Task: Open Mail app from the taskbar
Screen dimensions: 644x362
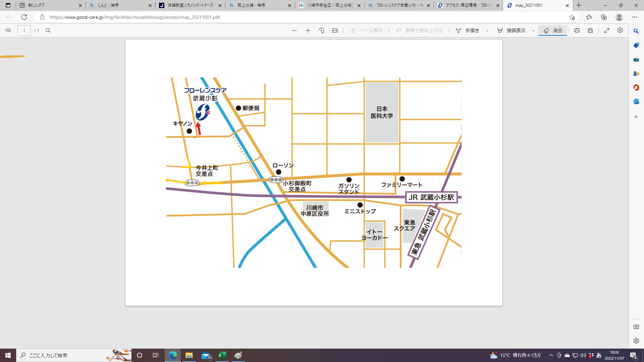Action: point(206,355)
